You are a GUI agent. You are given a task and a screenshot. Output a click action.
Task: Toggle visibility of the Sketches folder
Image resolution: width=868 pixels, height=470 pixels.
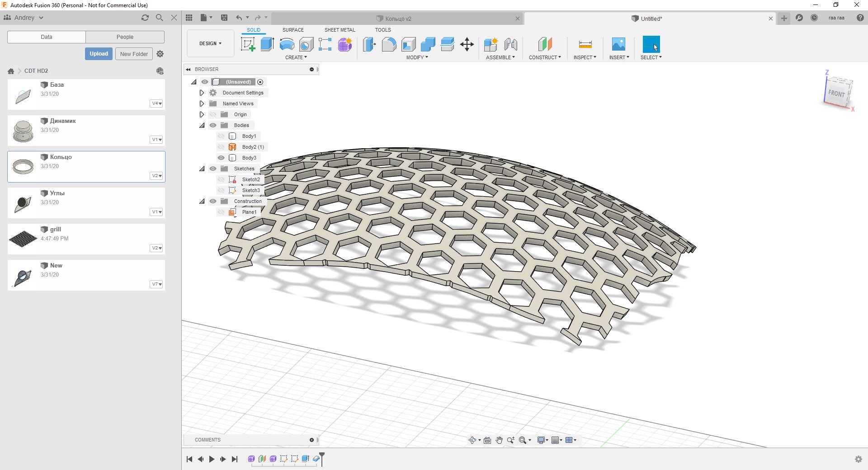(213, 169)
